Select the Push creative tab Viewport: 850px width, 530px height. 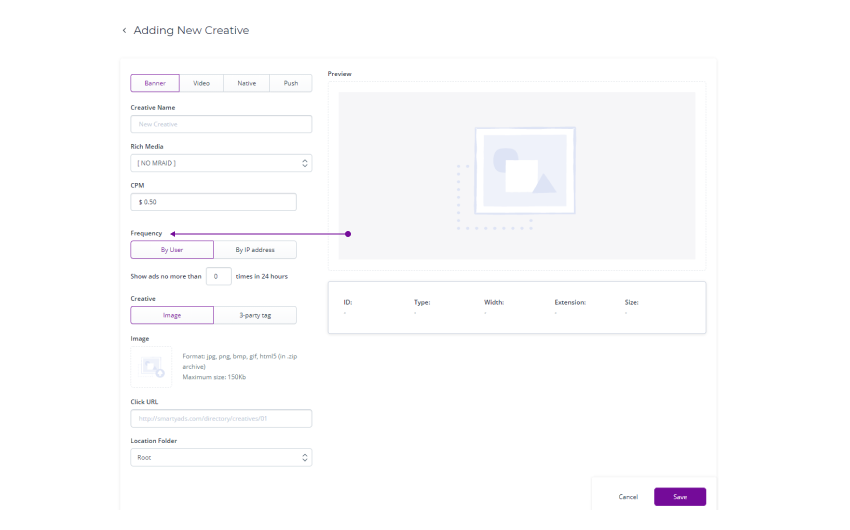tap(290, 84)
